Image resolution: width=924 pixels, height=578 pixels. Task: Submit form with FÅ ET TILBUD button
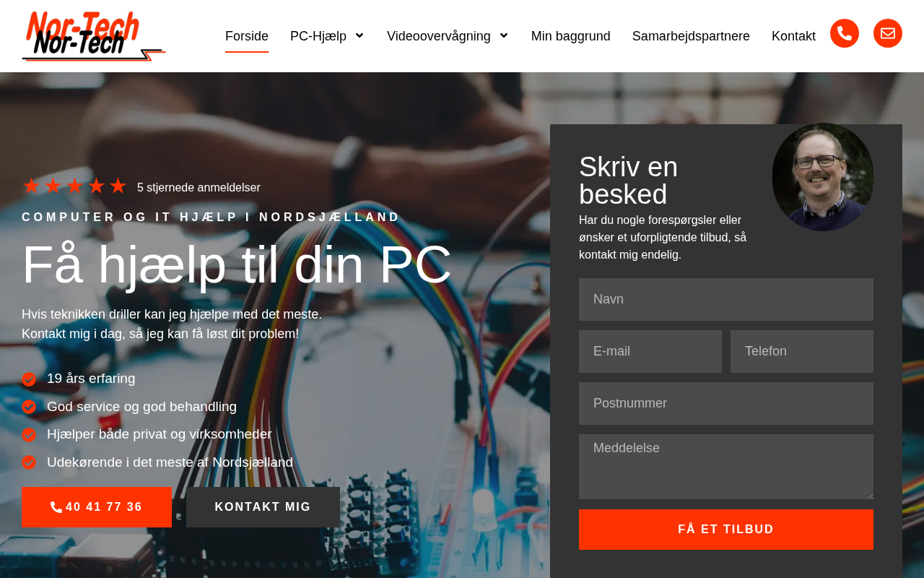click(x=726, y=530)
